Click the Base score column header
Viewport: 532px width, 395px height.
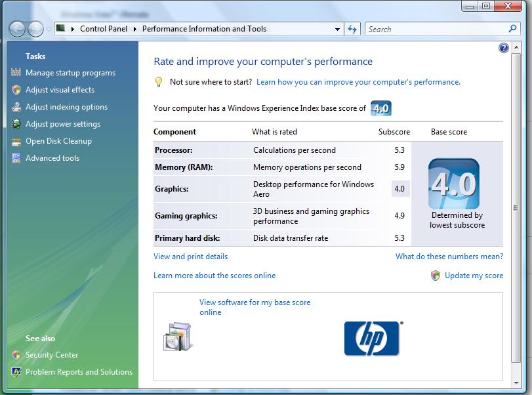coord(449,132)
